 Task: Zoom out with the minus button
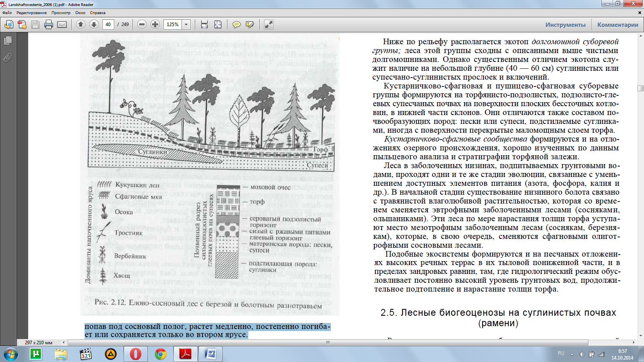(x=142, y=25)
